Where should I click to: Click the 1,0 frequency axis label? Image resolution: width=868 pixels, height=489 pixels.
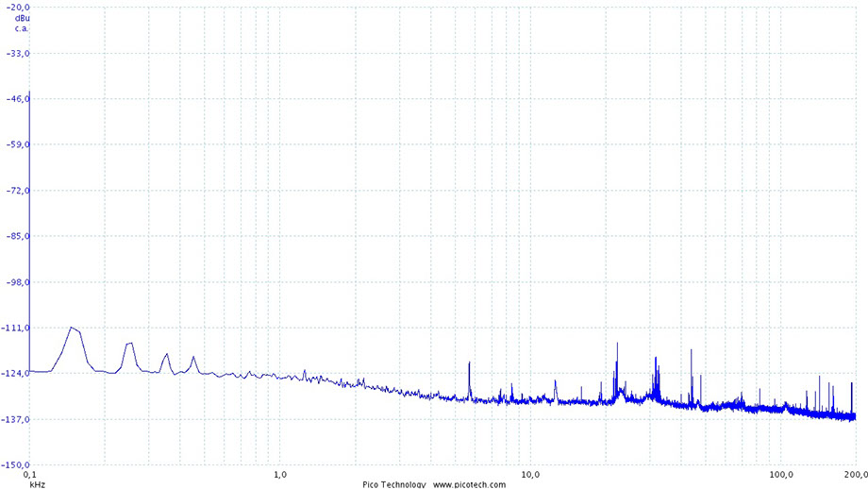280,475
